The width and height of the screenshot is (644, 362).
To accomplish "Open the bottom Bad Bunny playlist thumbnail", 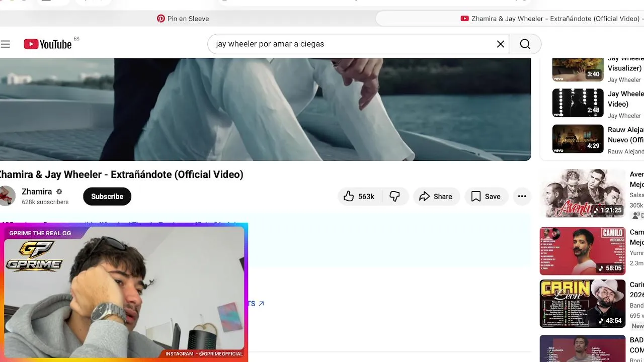I will coord(583,348).
